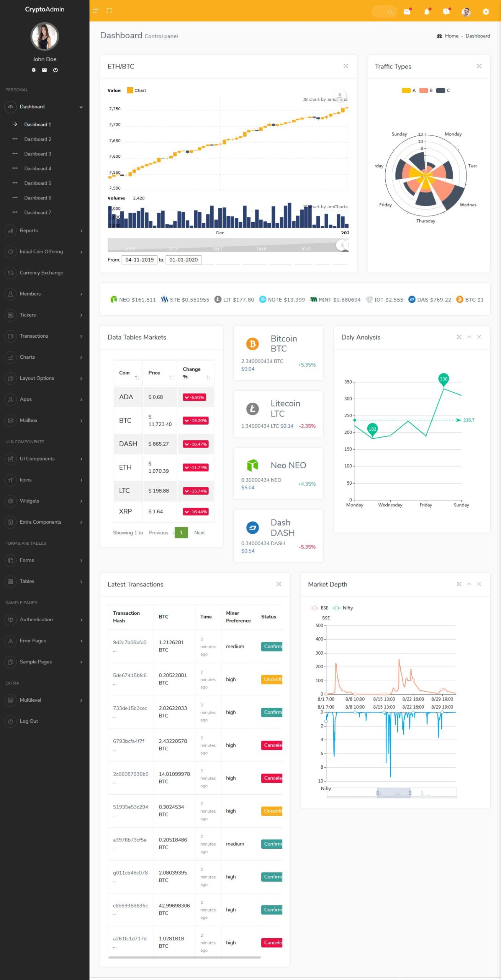
Task: Click the Home breadcrumb link
Action: pyautogui.click(x=451, y=36)
